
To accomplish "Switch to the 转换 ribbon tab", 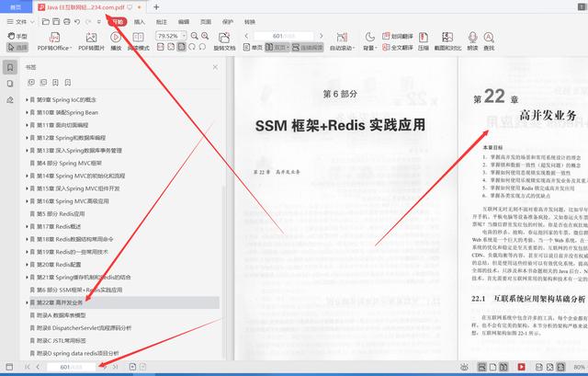I will point(250,22).
